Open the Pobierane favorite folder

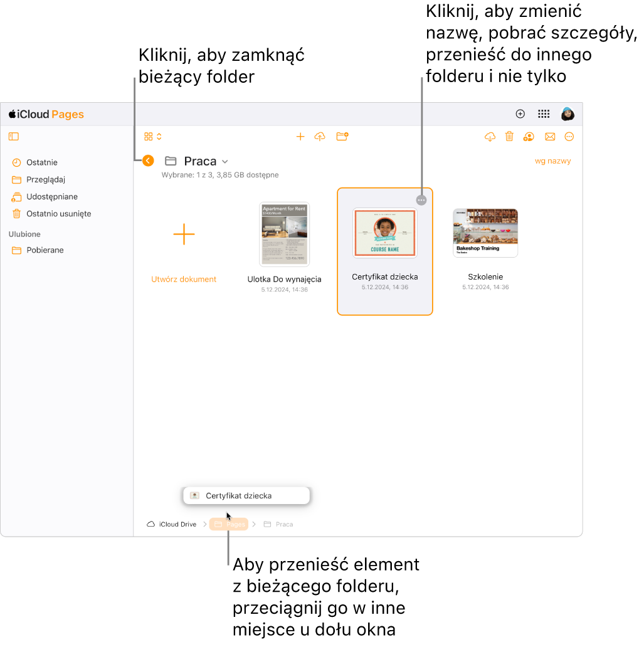pyautogui.click(x=45, y=250)
